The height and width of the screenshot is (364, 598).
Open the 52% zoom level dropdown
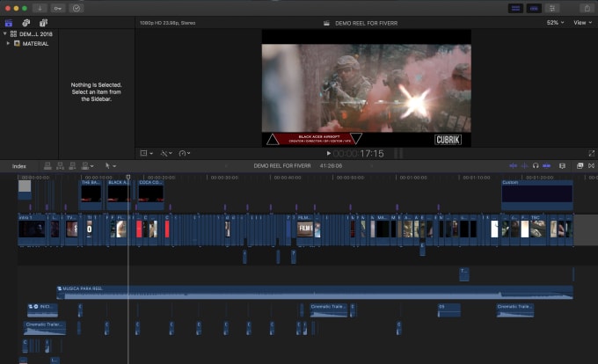(555, 23)
